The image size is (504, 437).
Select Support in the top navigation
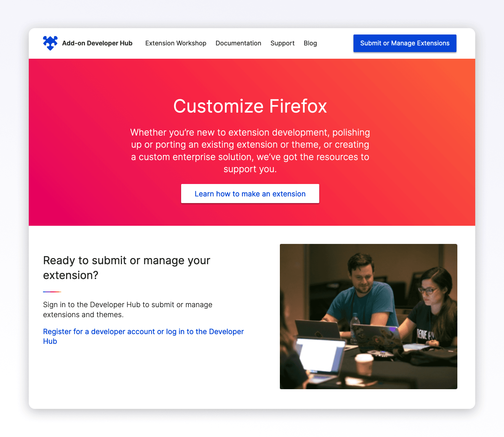coord(282,43)
